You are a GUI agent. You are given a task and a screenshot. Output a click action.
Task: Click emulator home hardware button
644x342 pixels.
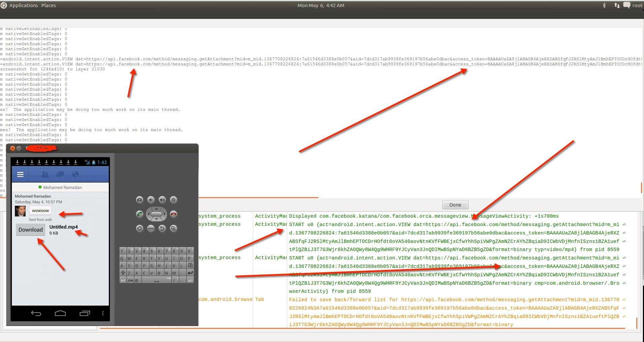[139, 228]
